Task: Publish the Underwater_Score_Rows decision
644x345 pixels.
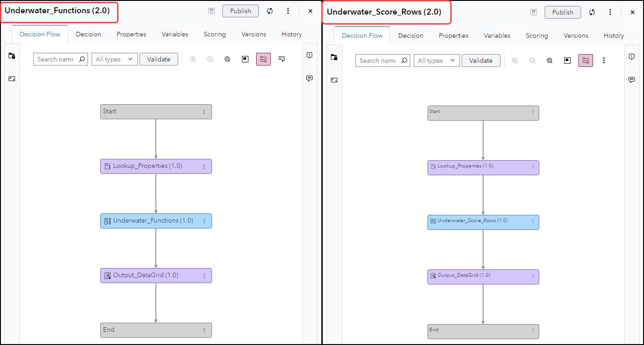Action: tap(562, 12)
